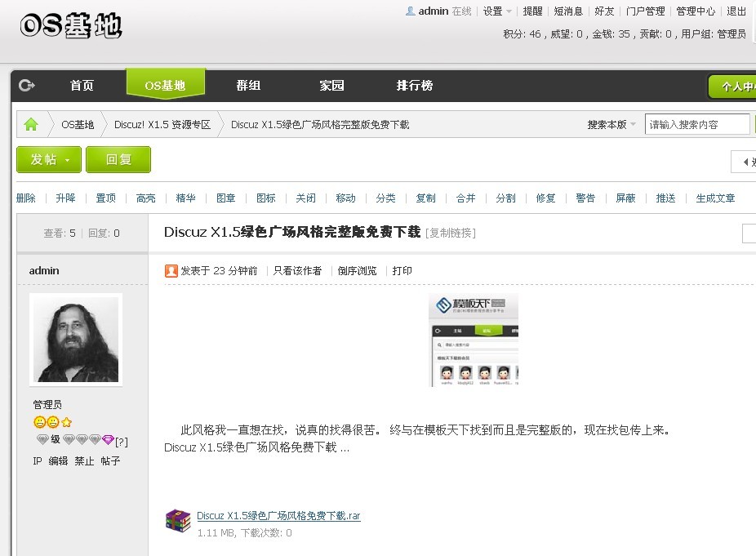Open the 群组 navigation tab
Image resolution: width=756 pixels, height=556 pixels.
(x=248, y=86)
